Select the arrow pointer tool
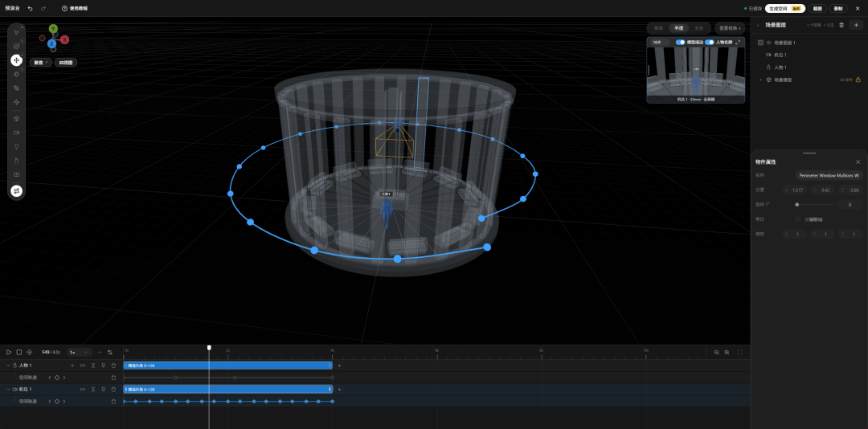The width and height of the screenshot is (868, 429). point(17,32)
